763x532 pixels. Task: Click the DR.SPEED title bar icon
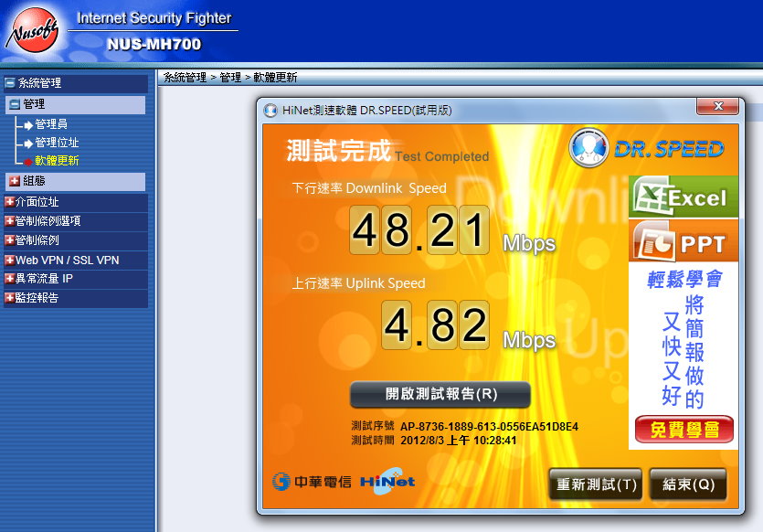(x=270, y=111)
